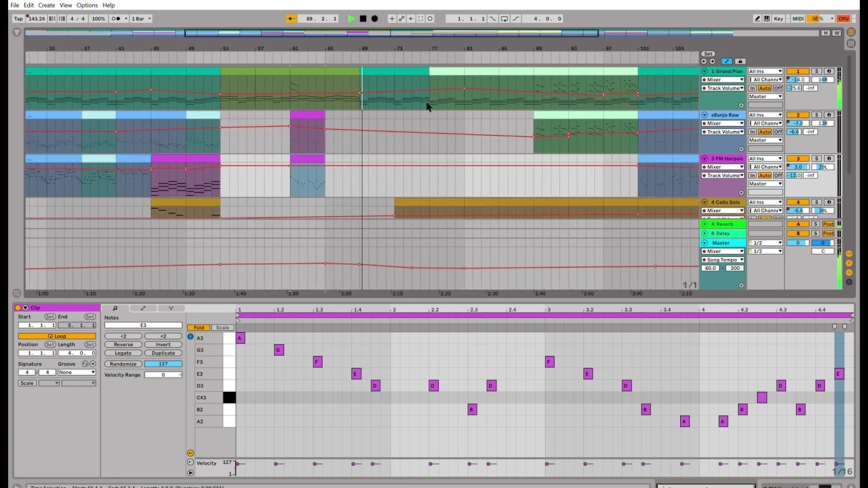Click the Invert notes button

click(163, 344)
